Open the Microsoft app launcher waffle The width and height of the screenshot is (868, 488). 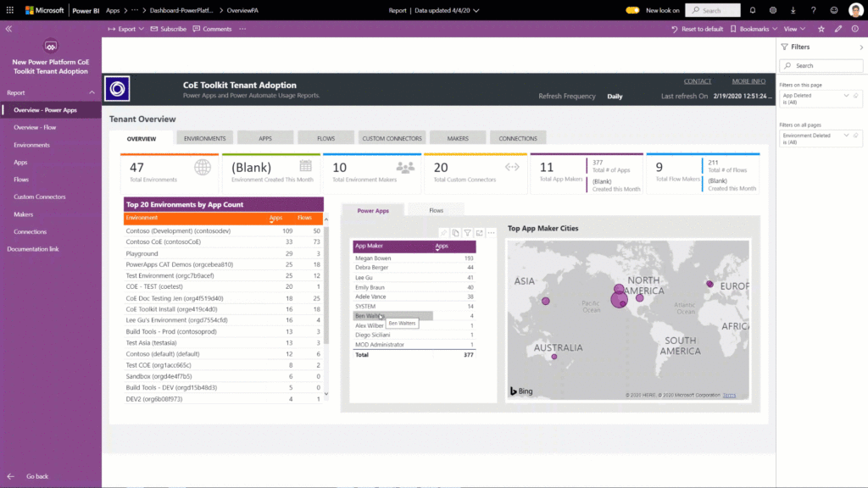coord(10,10)
